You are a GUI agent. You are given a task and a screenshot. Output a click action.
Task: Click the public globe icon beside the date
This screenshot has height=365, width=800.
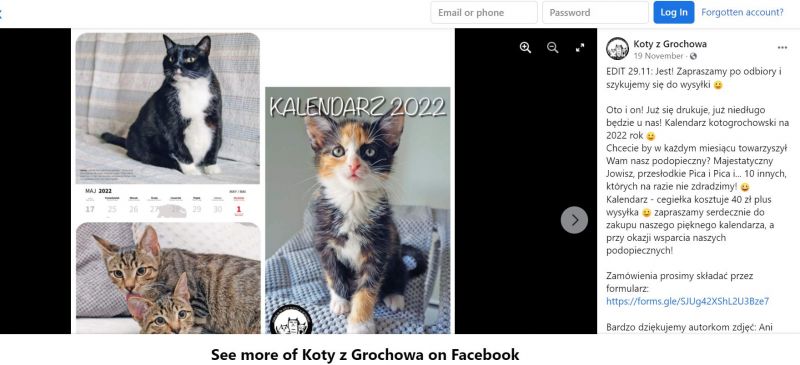(x=693, y=56)
